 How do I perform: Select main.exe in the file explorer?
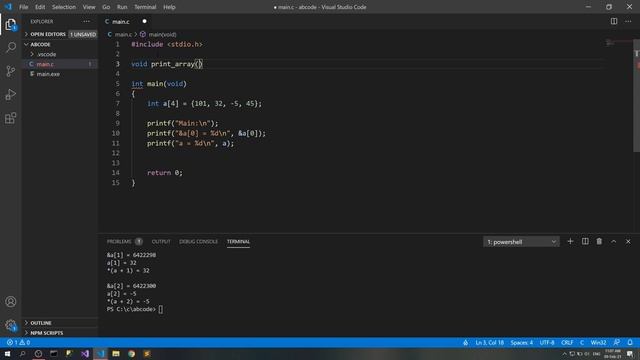(x=60, y=74)
